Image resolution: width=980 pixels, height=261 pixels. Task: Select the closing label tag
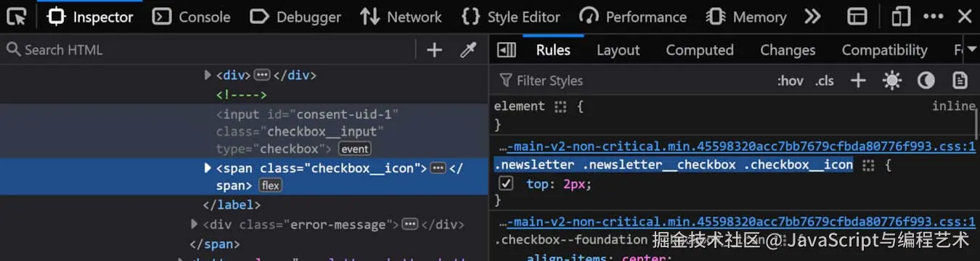(x=232, y=205)
